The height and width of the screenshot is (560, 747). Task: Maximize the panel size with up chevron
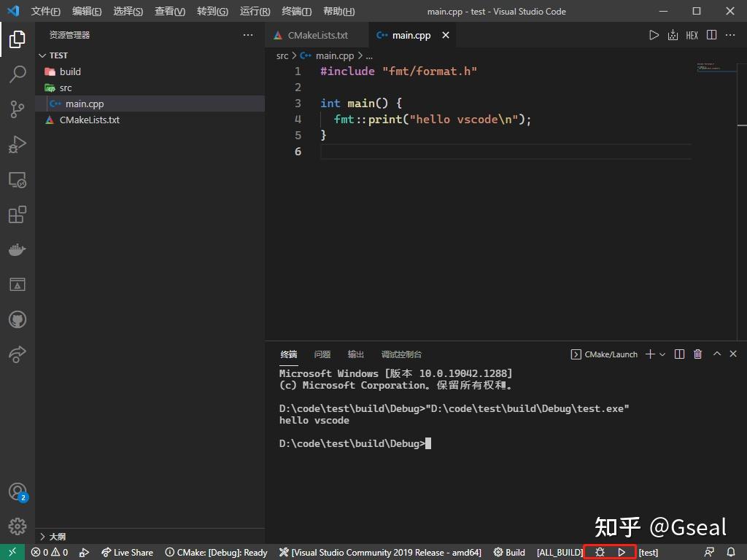tap(716, 354)
